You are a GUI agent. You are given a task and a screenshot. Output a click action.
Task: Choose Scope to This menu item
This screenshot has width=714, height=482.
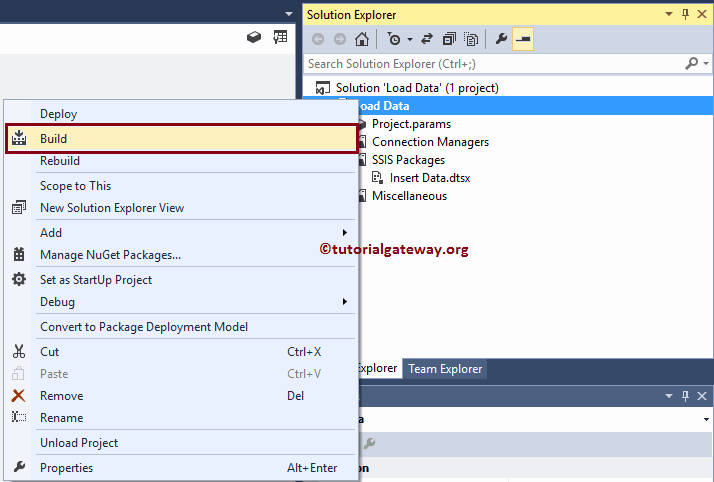click(75, 186)
